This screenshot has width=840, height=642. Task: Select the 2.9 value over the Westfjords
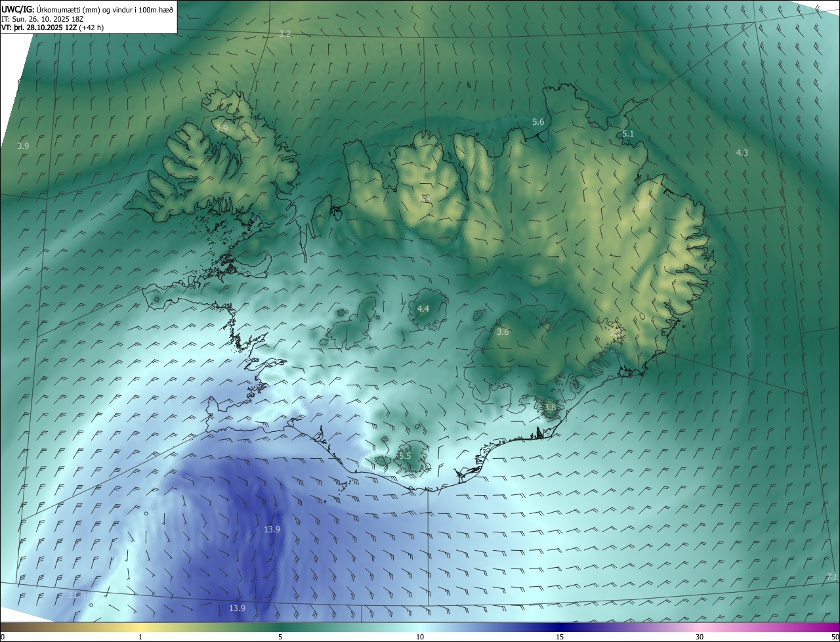pyautogui.click(x=222, y=128)
